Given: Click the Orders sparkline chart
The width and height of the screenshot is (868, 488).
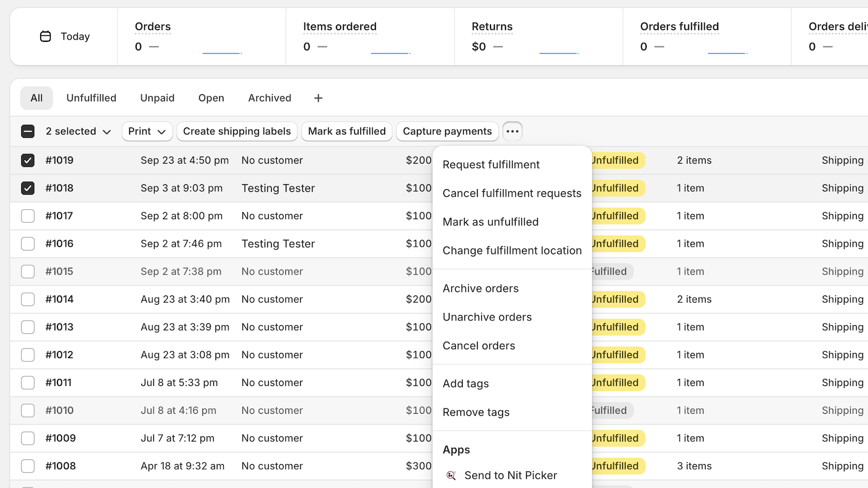Looking at the screenshot, I should pos(222,50).
